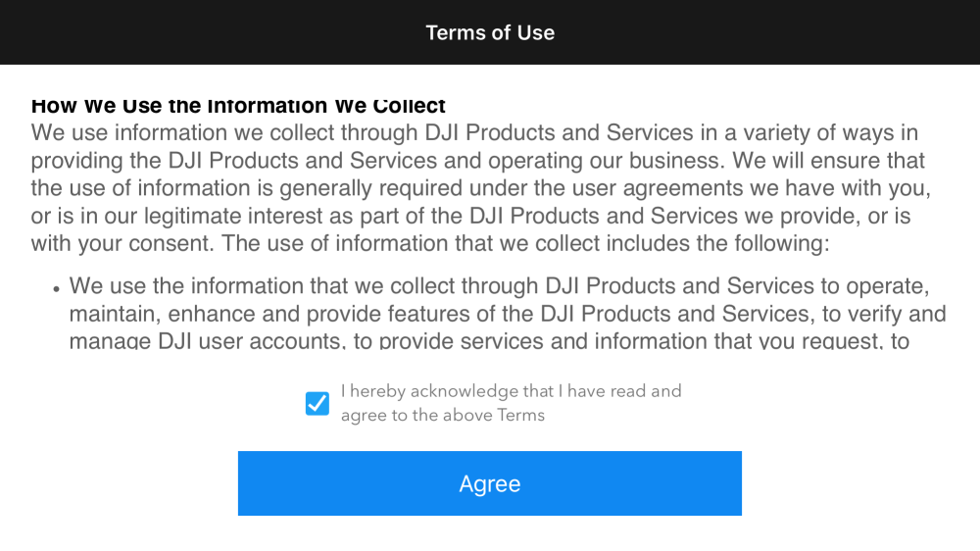Click the 'agree to the above Terms' text

(x=442, y=415)
